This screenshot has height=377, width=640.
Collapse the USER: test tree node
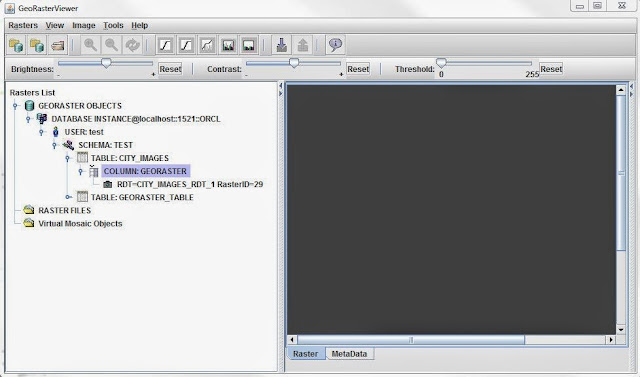(41, 132)
